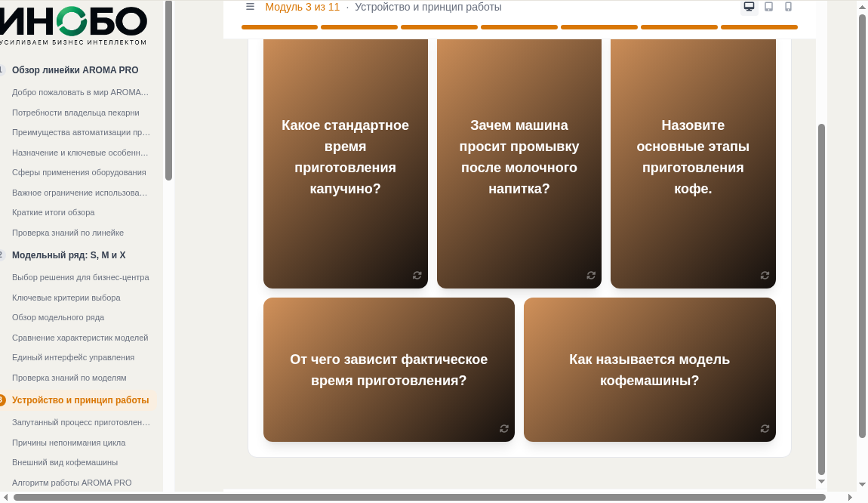Open card 'Назовите основные этапы приготовления кофе'
This screenshot has height=503, width=868.
(x=693, y=163)
